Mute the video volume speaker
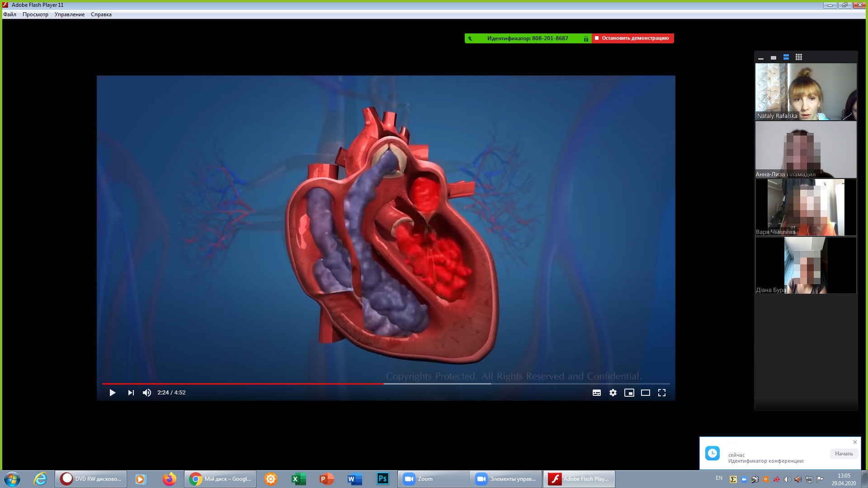The height and width of the screenshot is (488, 868). (x=147, y=393)
